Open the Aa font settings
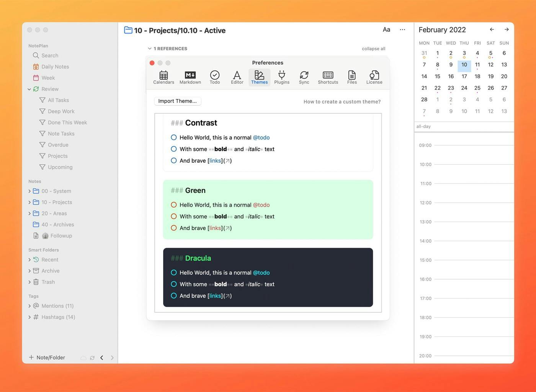The width and height of the screenshot is (536, 392). (x=386, y=29)
